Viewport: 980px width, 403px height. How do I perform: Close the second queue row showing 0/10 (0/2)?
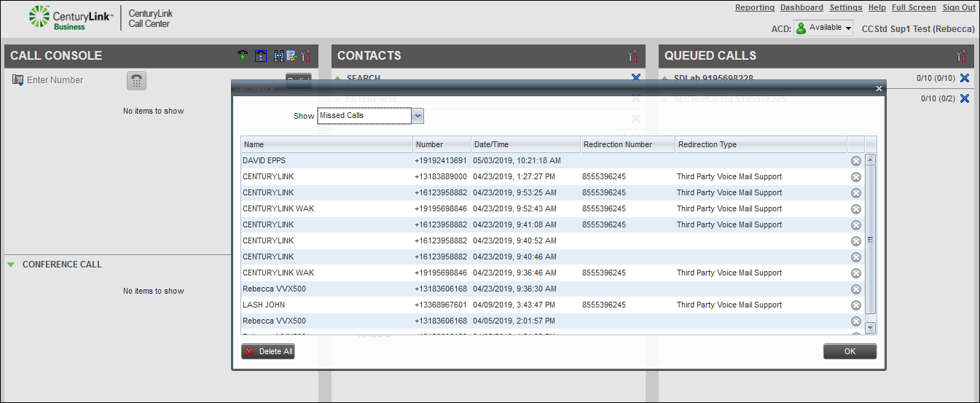coord(965,98)
